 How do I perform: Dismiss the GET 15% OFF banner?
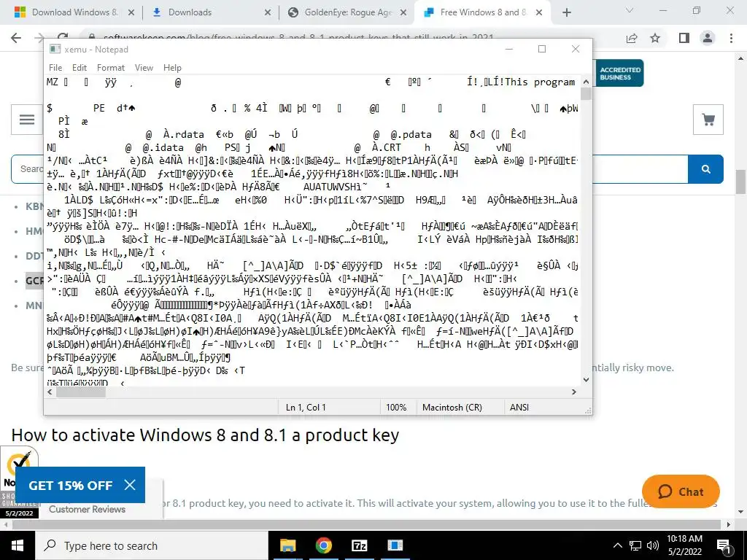tap(130, 485)
